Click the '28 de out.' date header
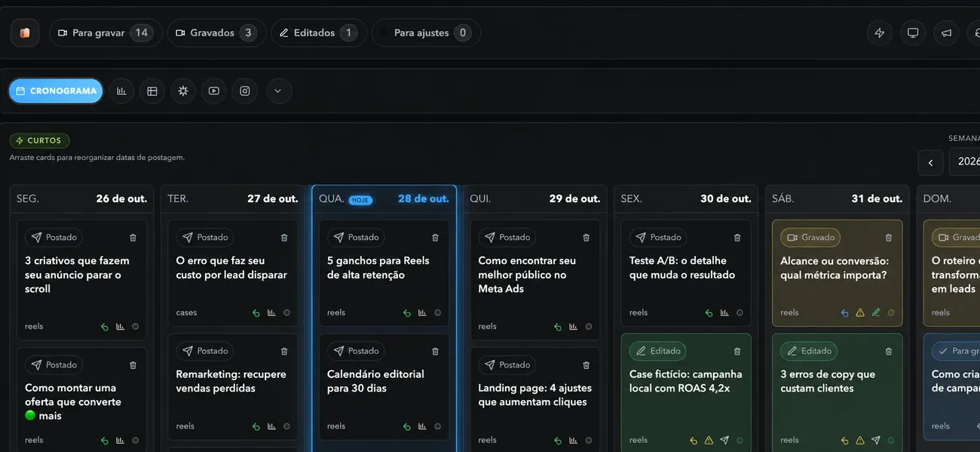The width and height of the screenshot is (980, 452). pyautogui.click(x=424, y=198)
